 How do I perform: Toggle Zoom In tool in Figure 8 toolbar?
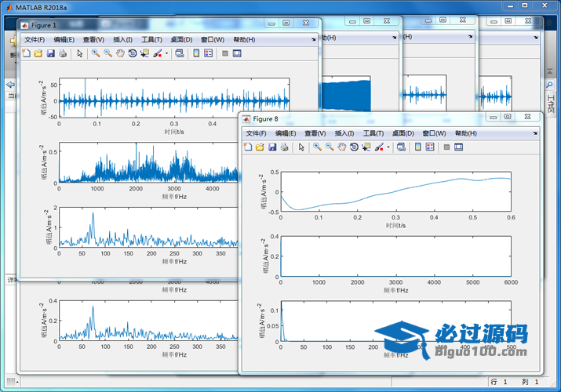317,147
